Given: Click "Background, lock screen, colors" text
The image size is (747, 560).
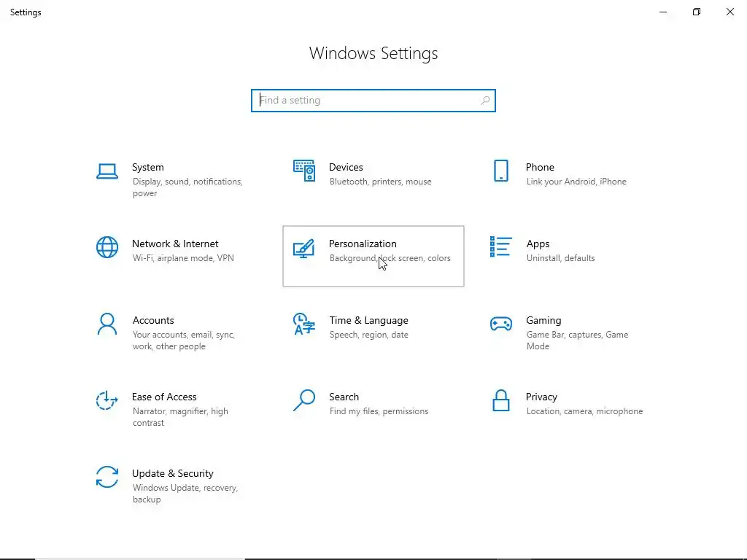Looking at the screenshot, I should [390, 258].
